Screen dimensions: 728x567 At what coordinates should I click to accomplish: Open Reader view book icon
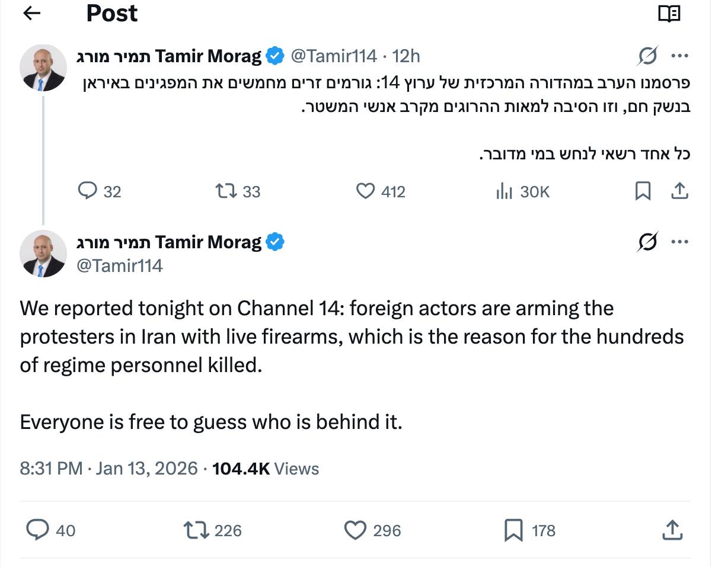pyautogui.click(x=669, y=14)
